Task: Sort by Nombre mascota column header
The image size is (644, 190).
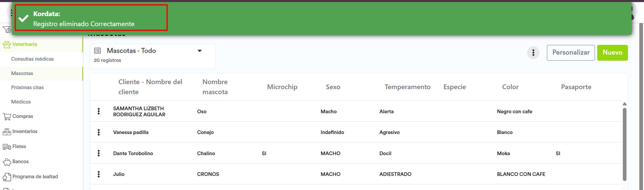Action: pyautogui.click(x=215, y=87)
